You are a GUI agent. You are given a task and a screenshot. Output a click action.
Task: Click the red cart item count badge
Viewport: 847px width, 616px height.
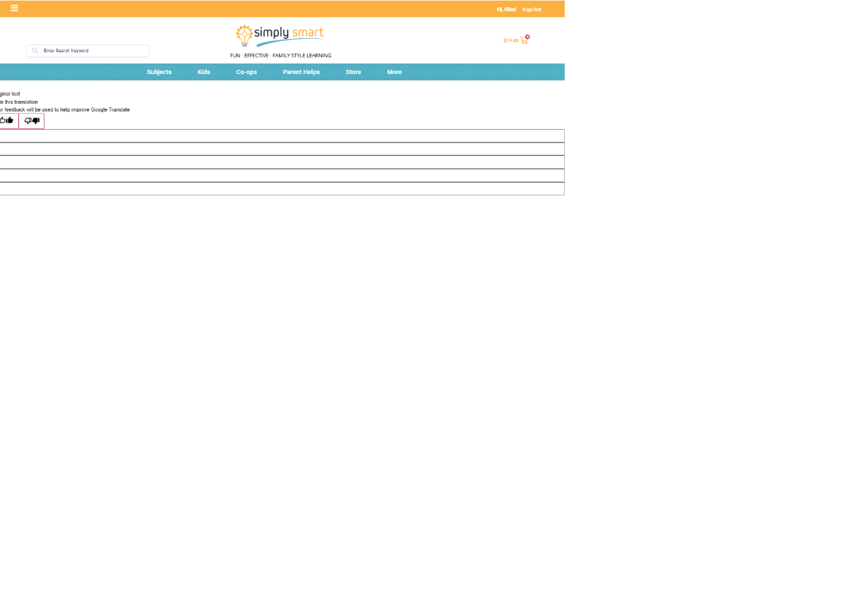(x=528, y=37)
